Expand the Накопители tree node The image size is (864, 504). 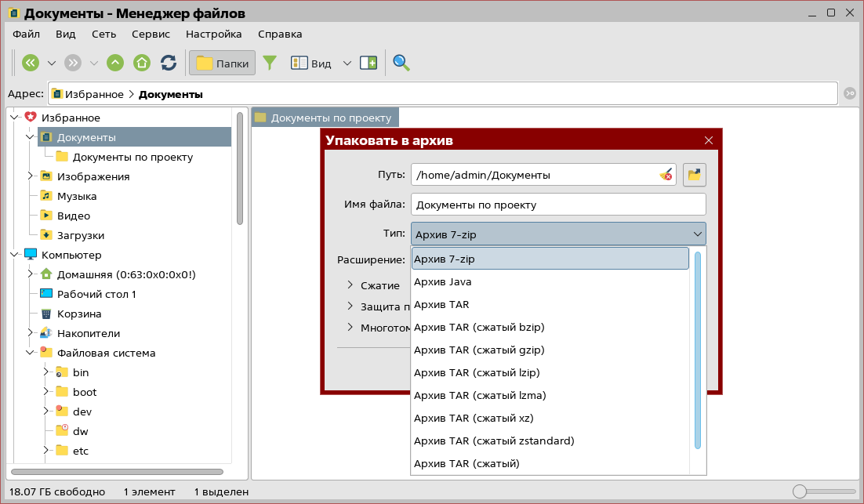(31, 332)
